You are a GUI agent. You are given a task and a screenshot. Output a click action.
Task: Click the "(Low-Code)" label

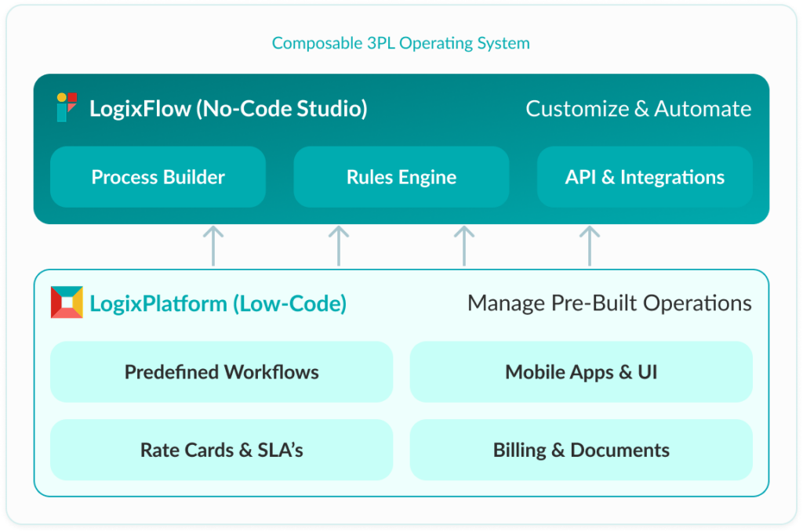click(289, 303)
